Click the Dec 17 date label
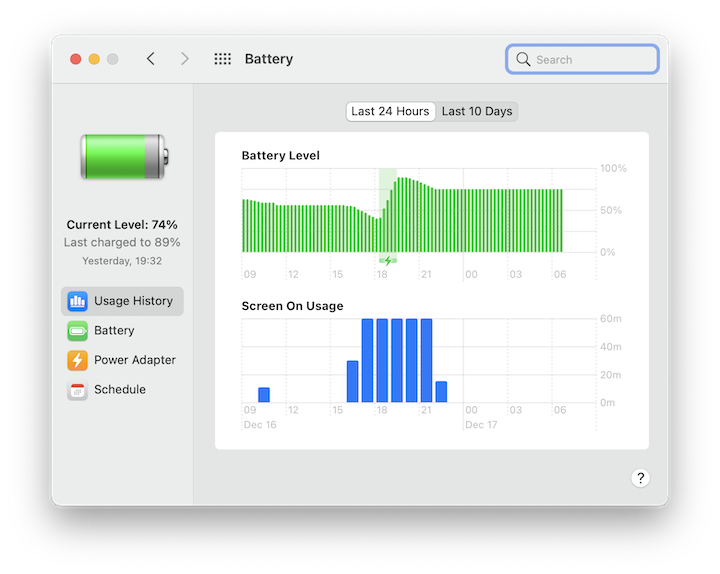720x574 pixels. tap(481, 425)
